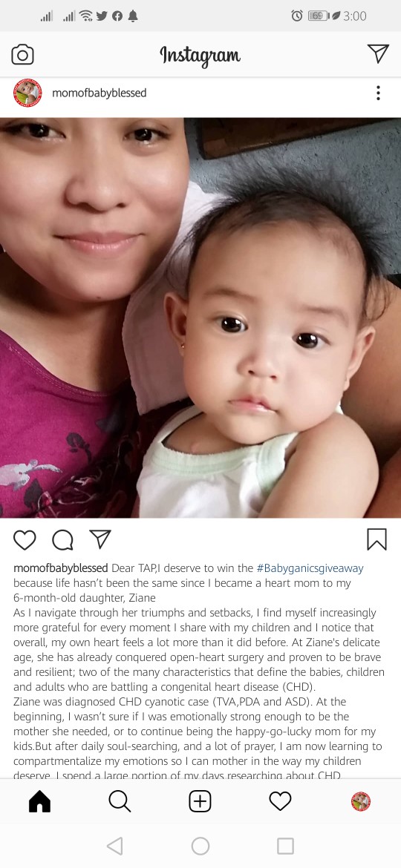Open momofbabyblessed username in post header

(100, 93)
